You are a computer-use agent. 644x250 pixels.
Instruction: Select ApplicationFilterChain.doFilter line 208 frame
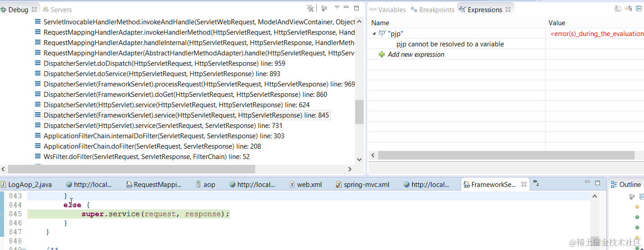148,146
